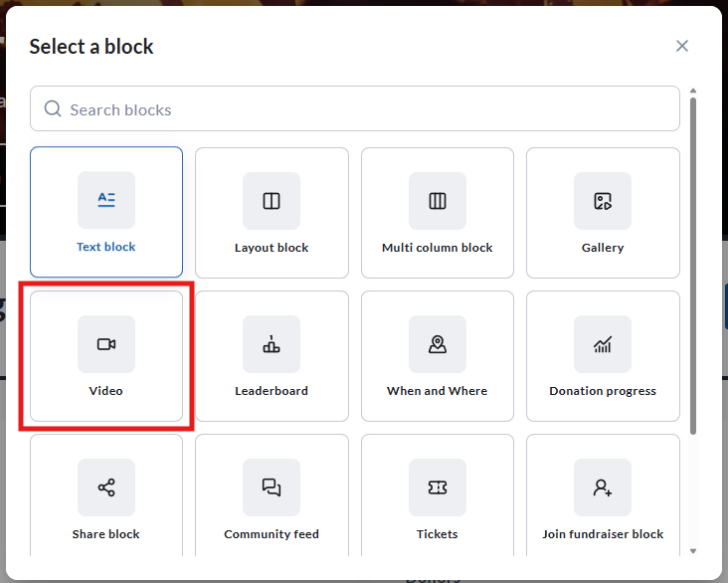Click the 'Text block' label

(106, 247)
